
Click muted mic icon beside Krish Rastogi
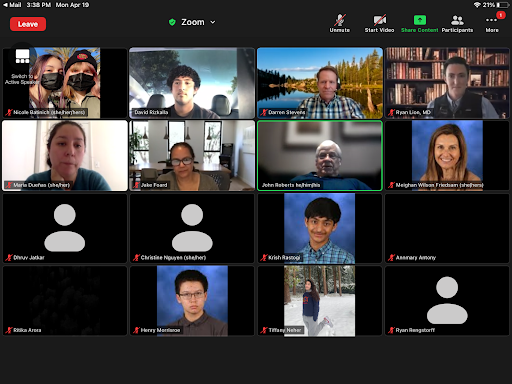pyautogui.click(x=264, y=258)
